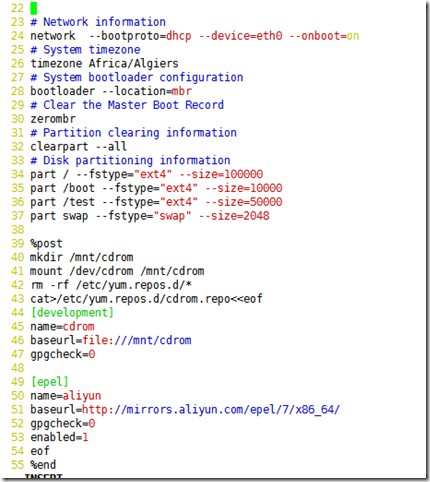Select the '# Network information' comment line
Screen dimensions: 430x482
[98, 22]
